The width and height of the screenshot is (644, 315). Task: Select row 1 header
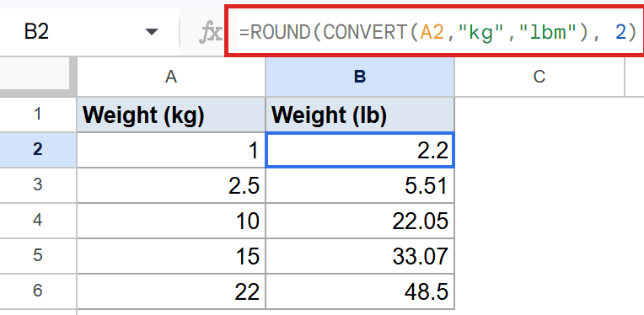[x=38, y=115]
